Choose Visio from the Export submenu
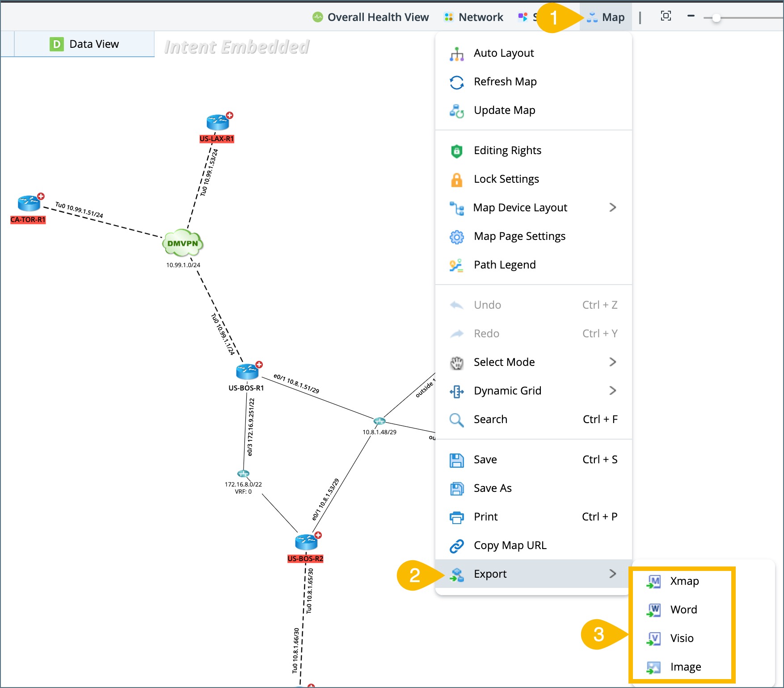Screen dimensions: 784x688 (681, 638)
